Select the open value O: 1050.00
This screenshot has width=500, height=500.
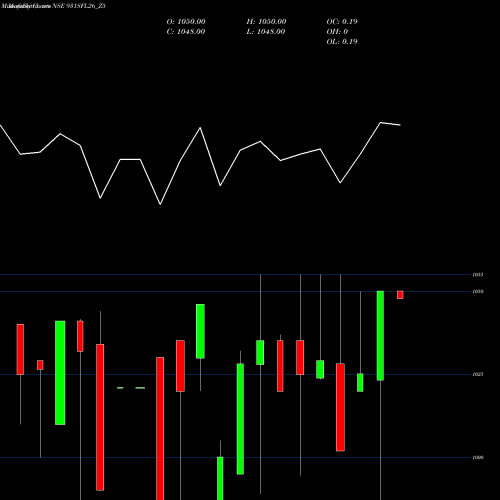pos(186,22)
